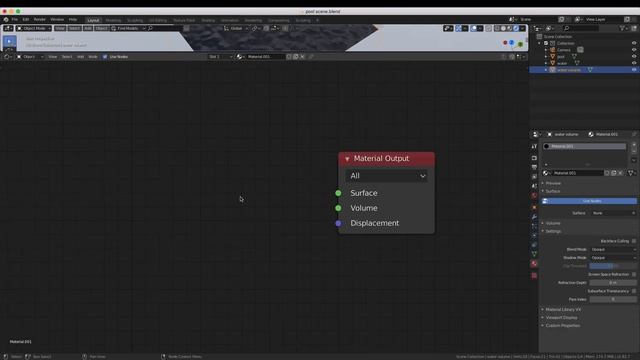Click the Displacement input socket
Screen dimensions: 640x360
pos(338,223)
